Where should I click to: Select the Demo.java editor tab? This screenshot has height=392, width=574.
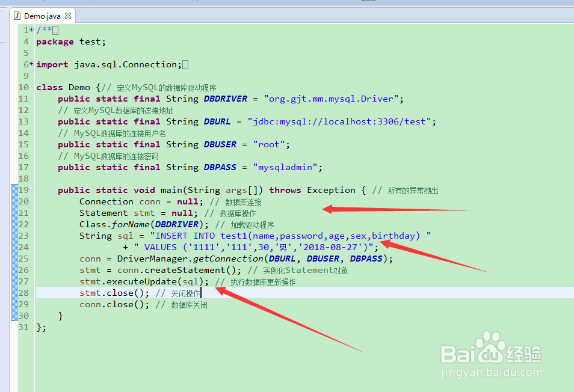pos(43,16)
